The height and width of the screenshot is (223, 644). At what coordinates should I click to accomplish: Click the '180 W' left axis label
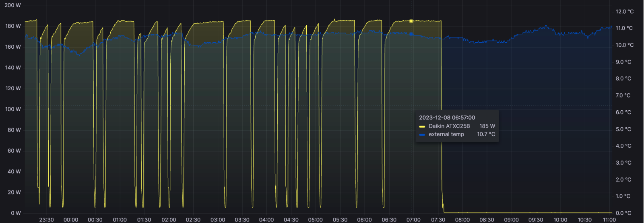coord(13,26)
